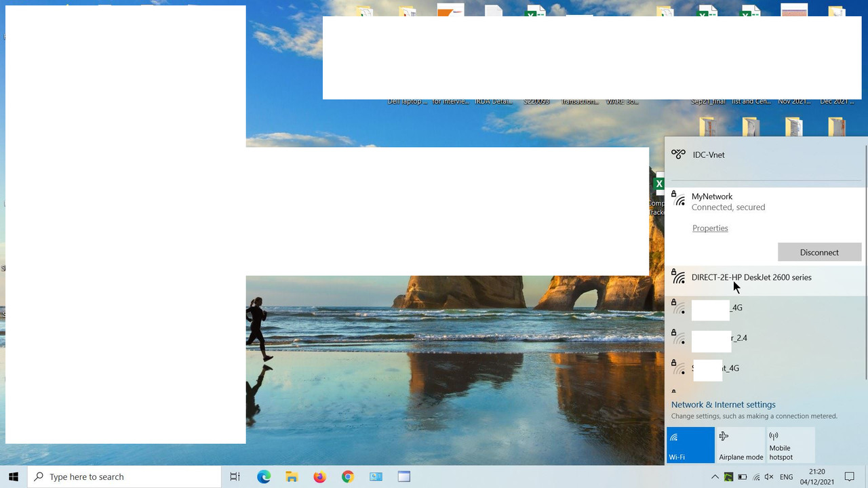The width and height of the screenshot is (868, 488).
Task: Click the green graphics tray icon
Action: [728, 477]
